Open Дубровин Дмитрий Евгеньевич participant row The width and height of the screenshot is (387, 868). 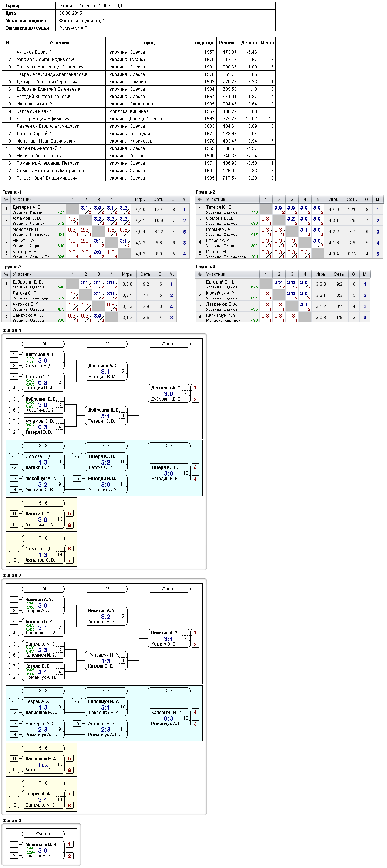click(x=139, y=89)
